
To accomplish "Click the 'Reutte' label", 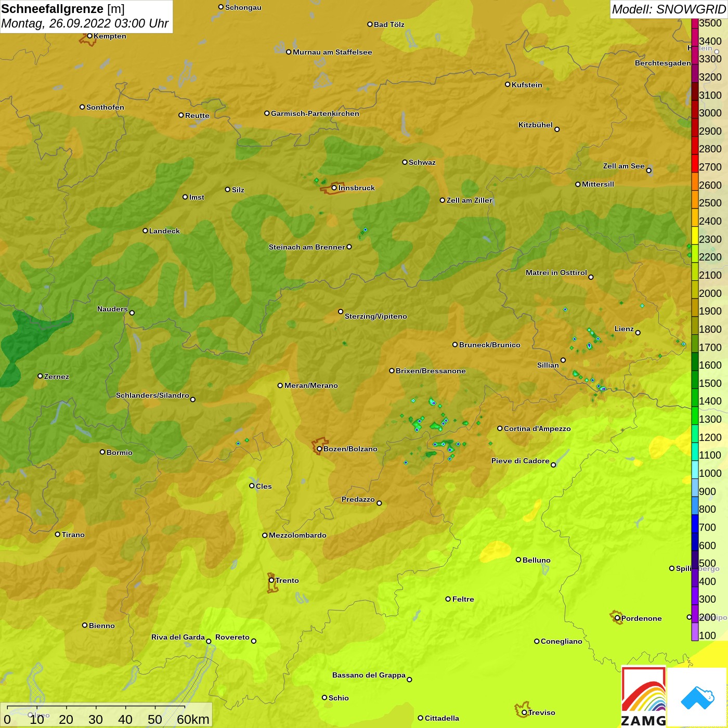I will tap(197, 115).
